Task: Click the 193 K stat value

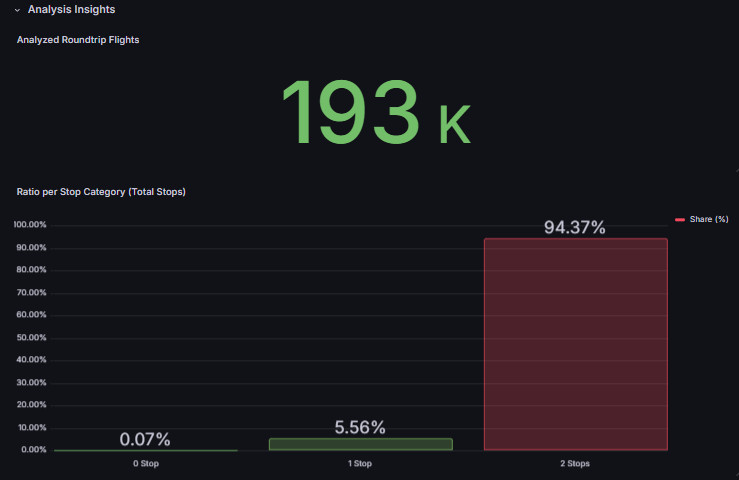Action: click(374, 112)
